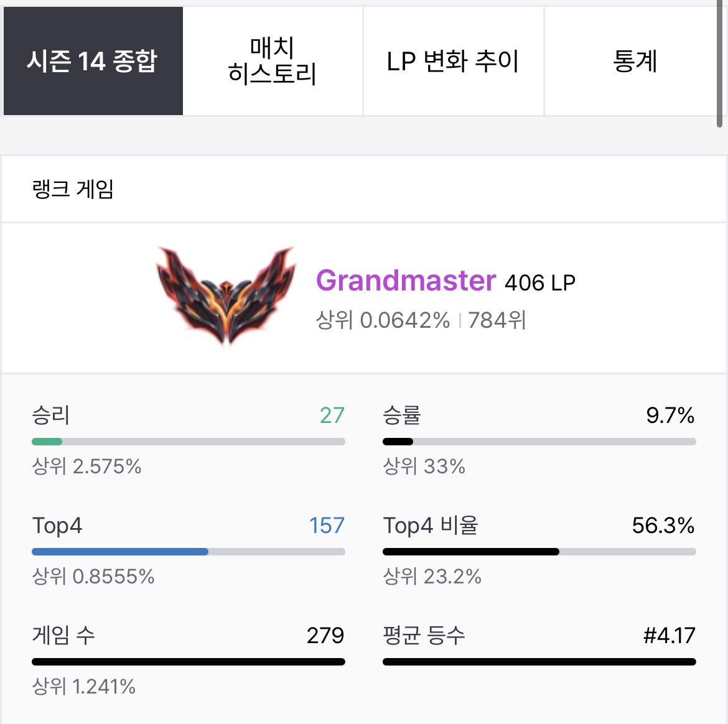The width and height of the screenshot is (728, 724).
Task: Click the Grandmaster rank emblem icon
Action: (226, 296)
